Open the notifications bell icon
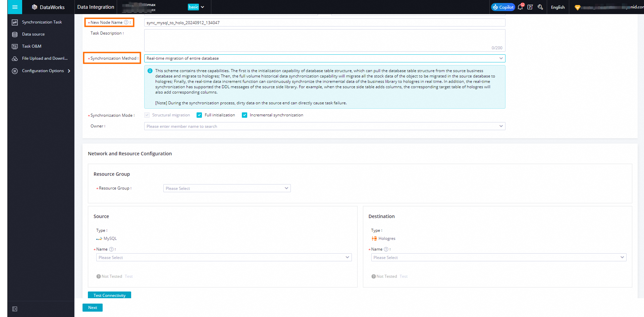The width and height of the screenshot is (644, 317). point(520,7)
